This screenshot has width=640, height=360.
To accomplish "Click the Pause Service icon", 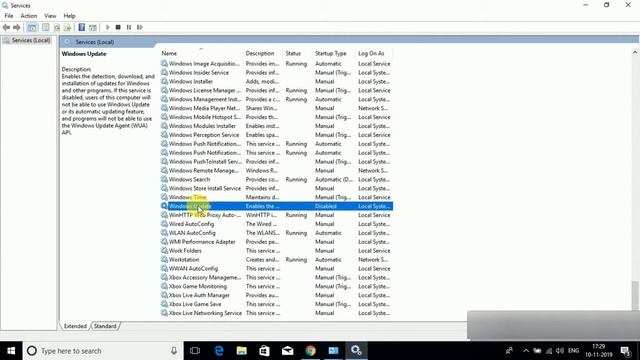I will (x=129, y=27).
